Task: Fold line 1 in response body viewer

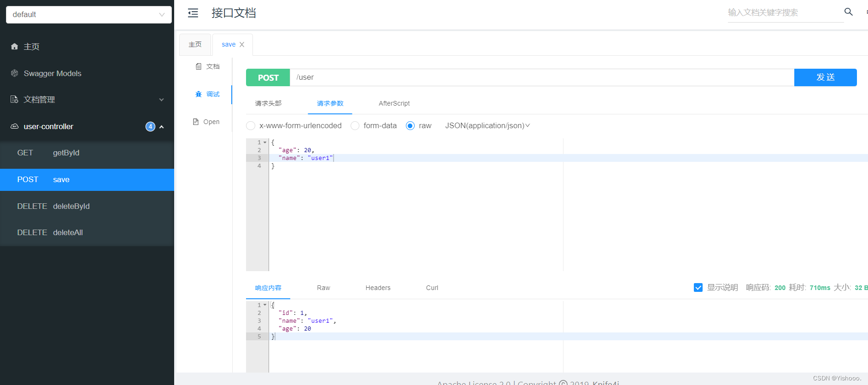Action: coord(265,305)
